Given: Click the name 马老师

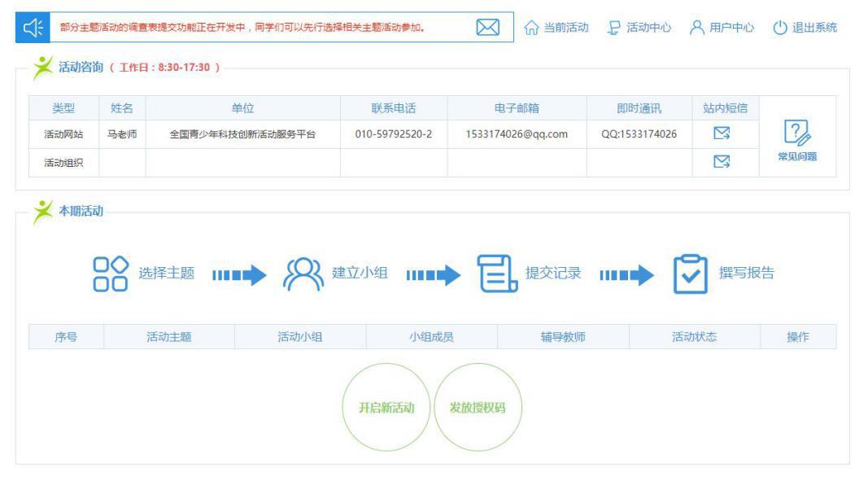Looking at the screenshot, I should [x=122, y=134].
